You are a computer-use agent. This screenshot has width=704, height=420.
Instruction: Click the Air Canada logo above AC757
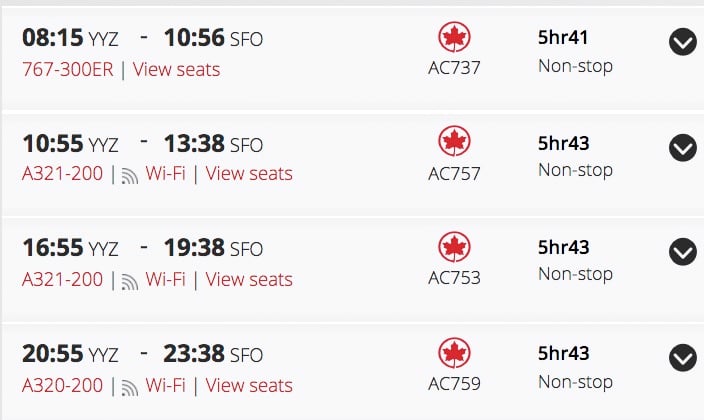point(454,141)
